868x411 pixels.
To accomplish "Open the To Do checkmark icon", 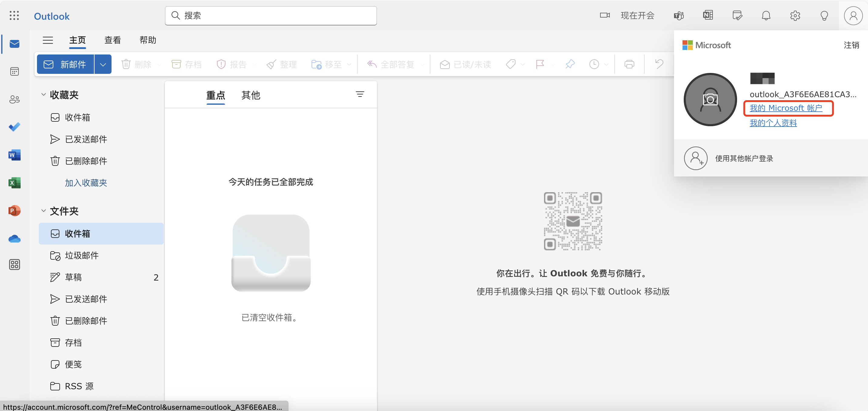I will [15, 127].
